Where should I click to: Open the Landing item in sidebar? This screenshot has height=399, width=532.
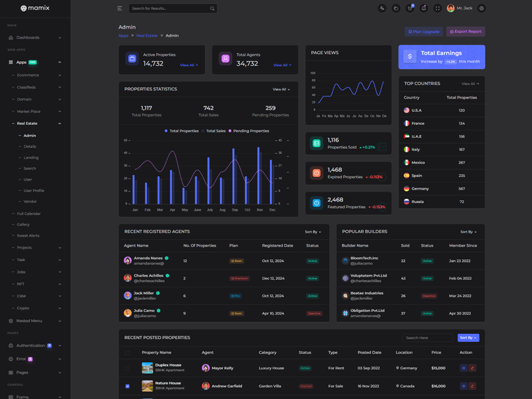pyautogui.click(x=31, y=158)
